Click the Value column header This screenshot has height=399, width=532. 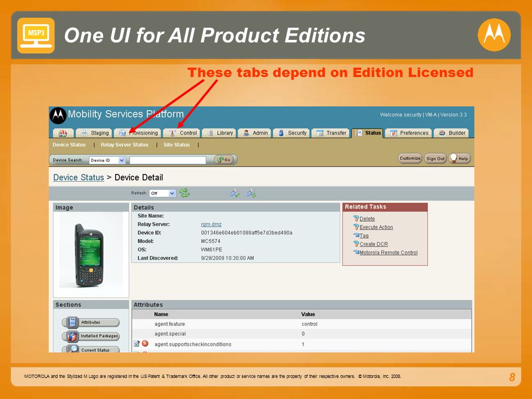pyautogui.click(x=308, y=314)
